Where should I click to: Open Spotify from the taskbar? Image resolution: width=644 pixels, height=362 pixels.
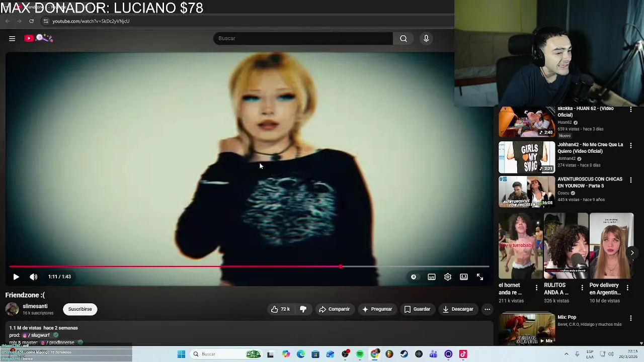[x=360, y=354]
